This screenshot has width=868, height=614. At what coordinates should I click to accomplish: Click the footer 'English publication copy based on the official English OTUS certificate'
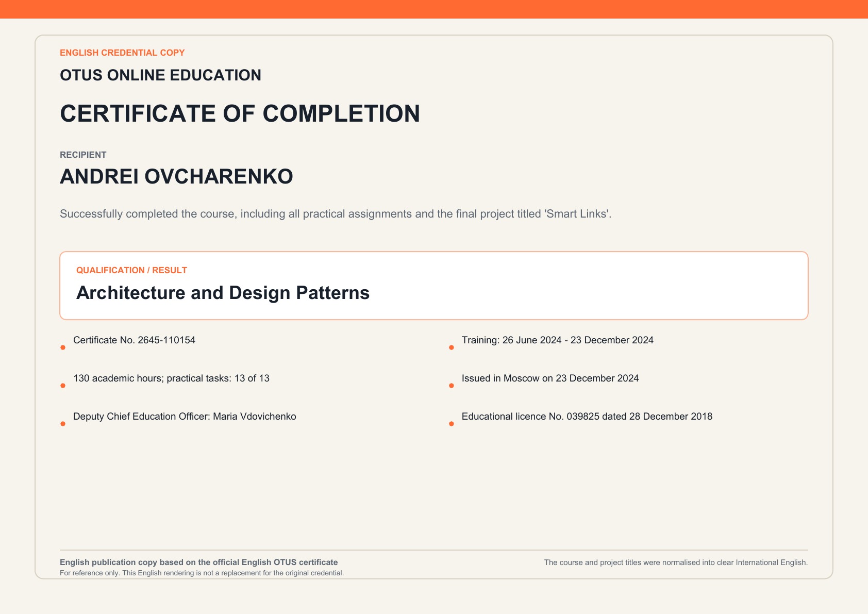click(199, 562)
